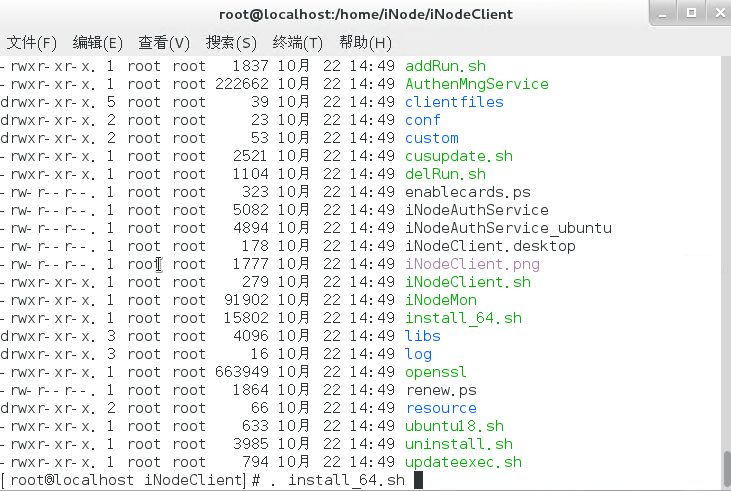Click the iNodeClient.png filename

(x=472, y=264)
